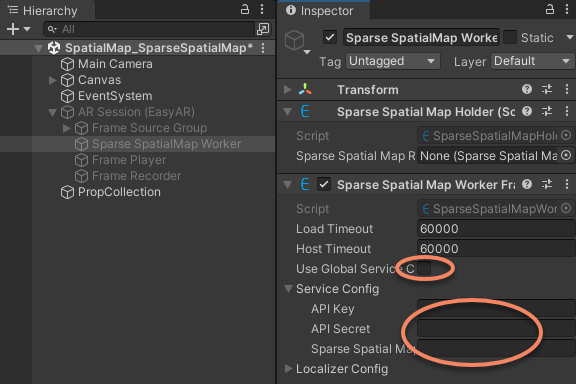Image resolution: width=576 pixels, height=384 pixels.
Task: Collapse the SpatialMap_SparseSpatialMap scene
Action: point(38,48)
